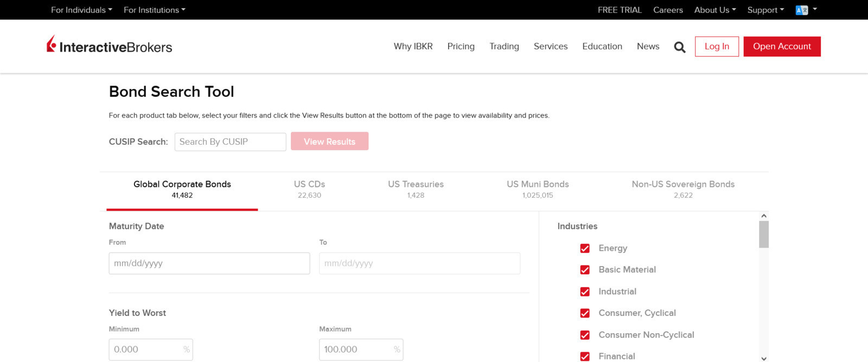
Task: Click industries scrollbar down arrow
Action: click(x=764, y=358)
